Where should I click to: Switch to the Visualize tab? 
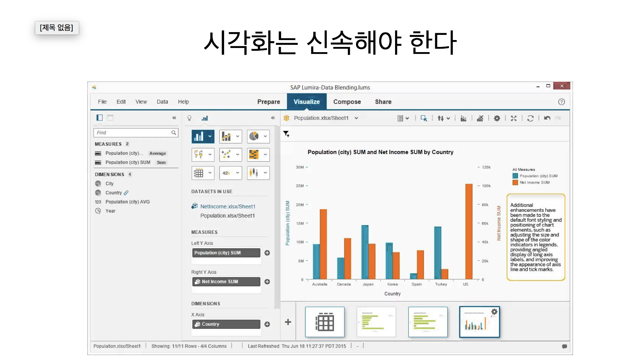pos(307,102)
